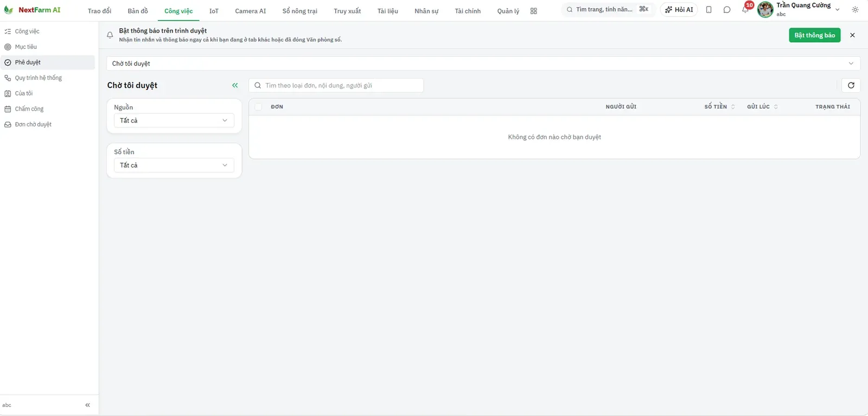Open the Nguồn filter dropdown
Viewport: 868px width, 416px height.
(174, 120)
